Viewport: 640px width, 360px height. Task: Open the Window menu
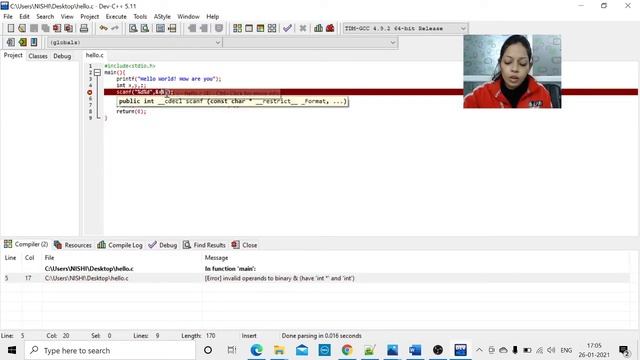click(x=188, y=16)
